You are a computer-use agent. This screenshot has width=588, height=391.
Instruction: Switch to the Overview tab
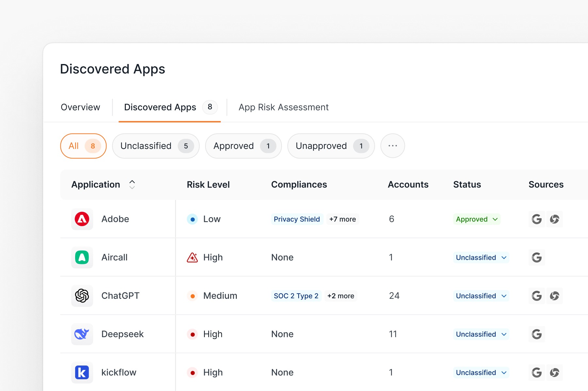point(80,107)
